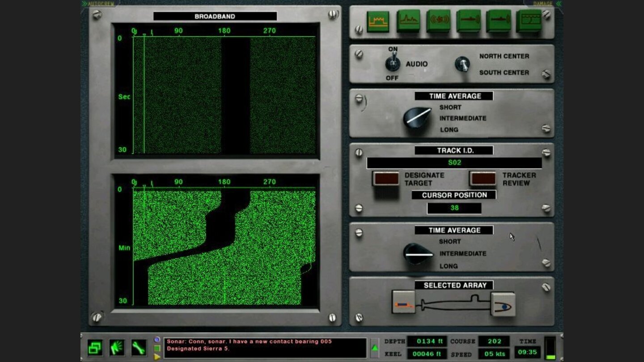Select the bow spherical array button
The image size is (644, 362).
[x=503, y=304]
